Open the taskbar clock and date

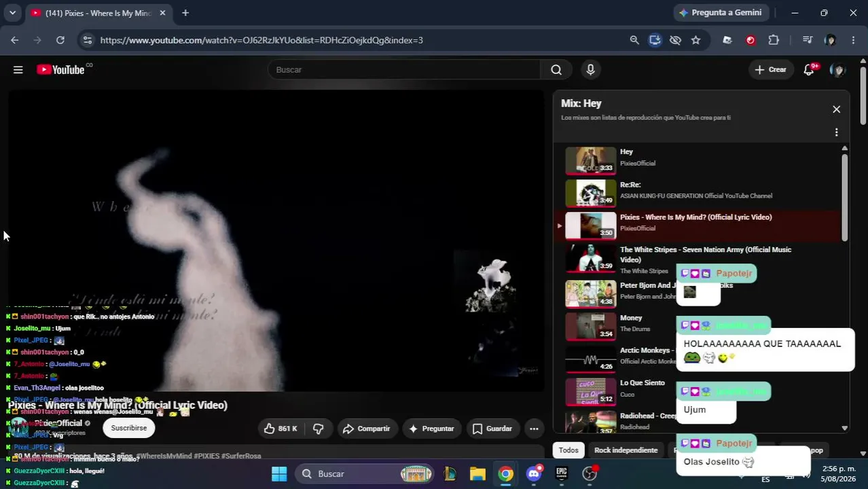(x=838, y=473)
